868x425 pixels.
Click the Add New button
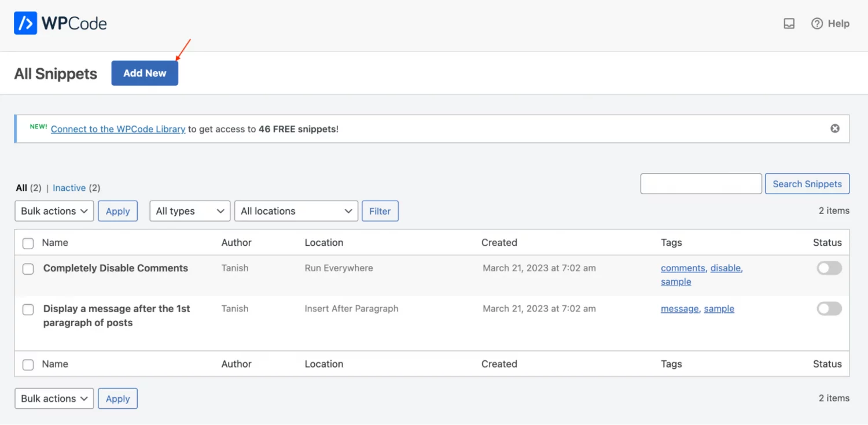(145, 73)
